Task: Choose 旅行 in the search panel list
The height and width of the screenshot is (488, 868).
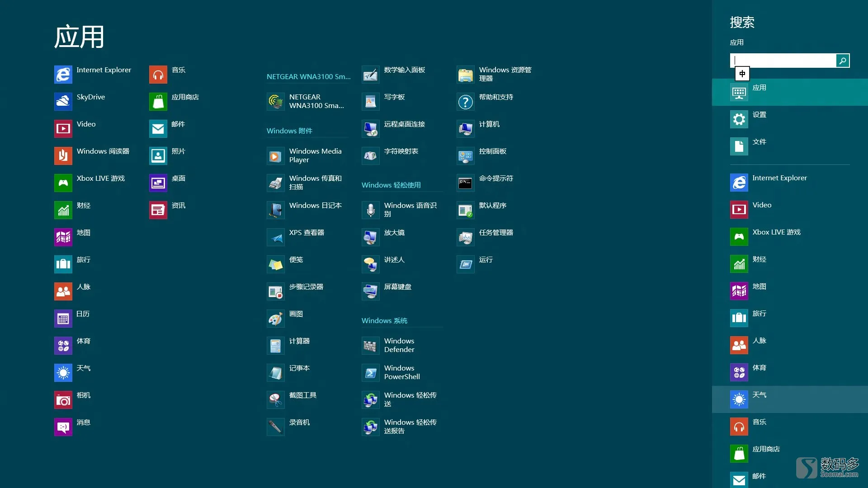Action: click(x=790, y=318)
